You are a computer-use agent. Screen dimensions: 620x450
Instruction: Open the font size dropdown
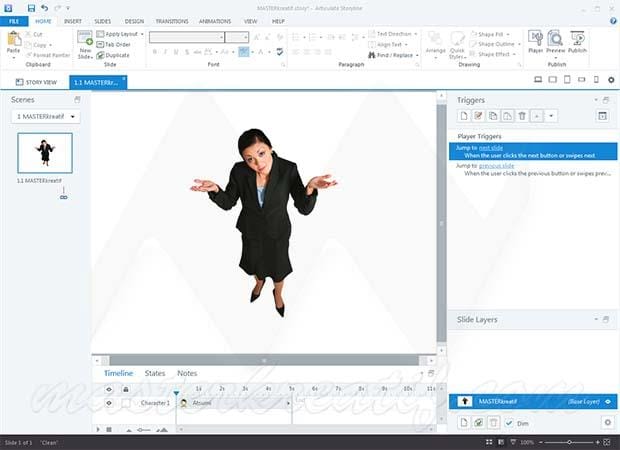(246, 37)
